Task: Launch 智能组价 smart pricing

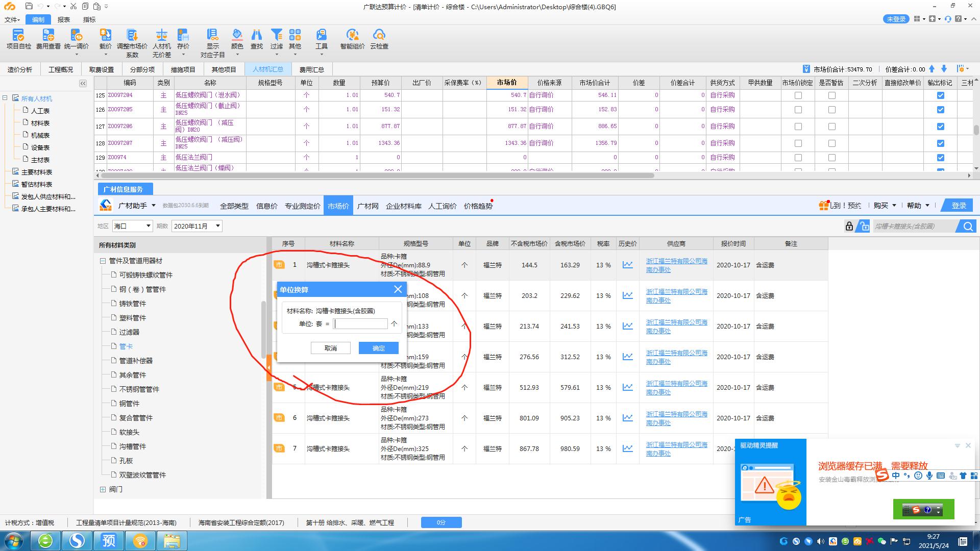Action: pyautogui.click(x=353, y=39)
